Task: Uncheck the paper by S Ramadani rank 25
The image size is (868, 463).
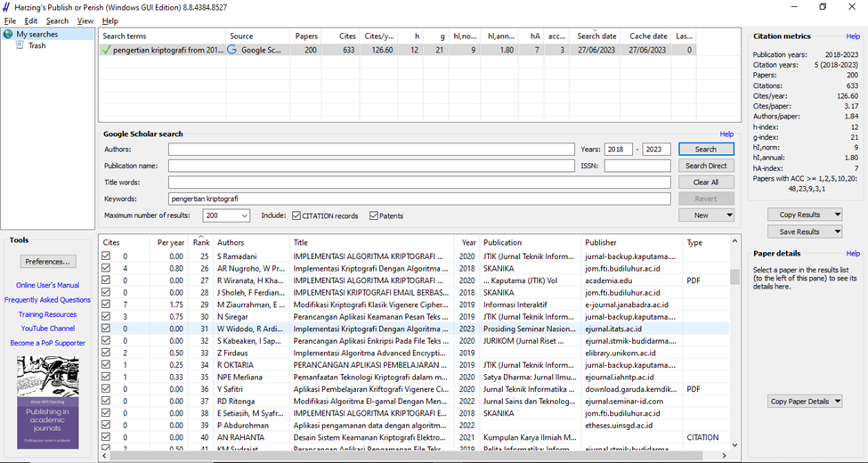Action: pyautogui.click(x=106, y=256)
